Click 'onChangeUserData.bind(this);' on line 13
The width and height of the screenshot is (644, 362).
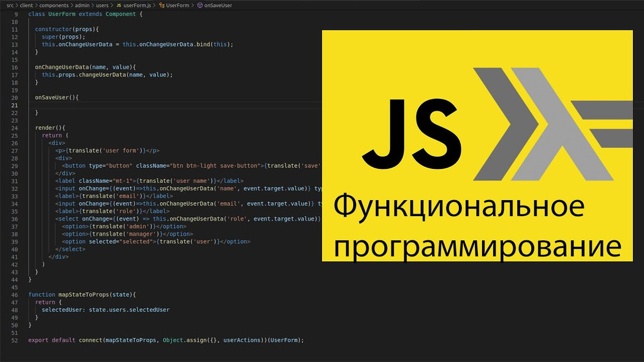pos(186,44)
